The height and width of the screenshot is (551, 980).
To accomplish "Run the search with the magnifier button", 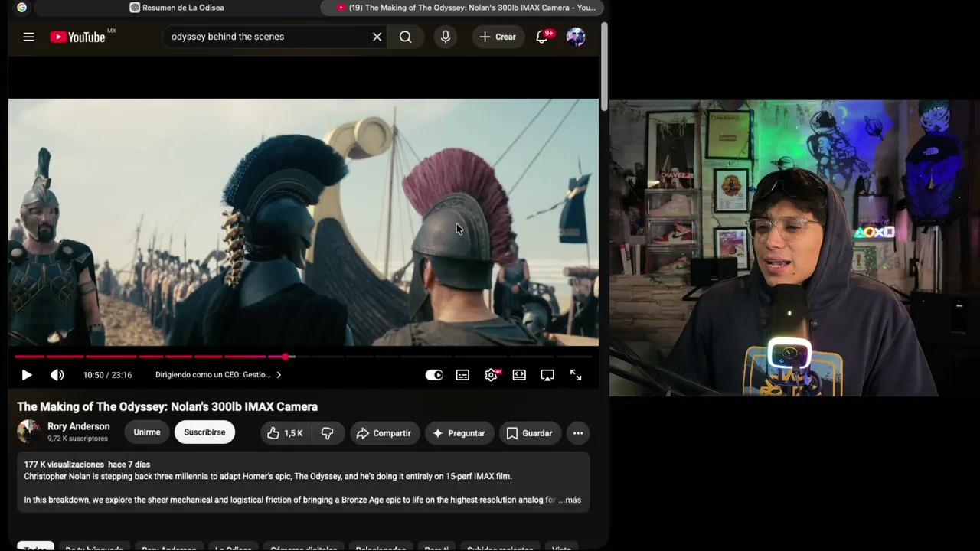I will point(406,37).
